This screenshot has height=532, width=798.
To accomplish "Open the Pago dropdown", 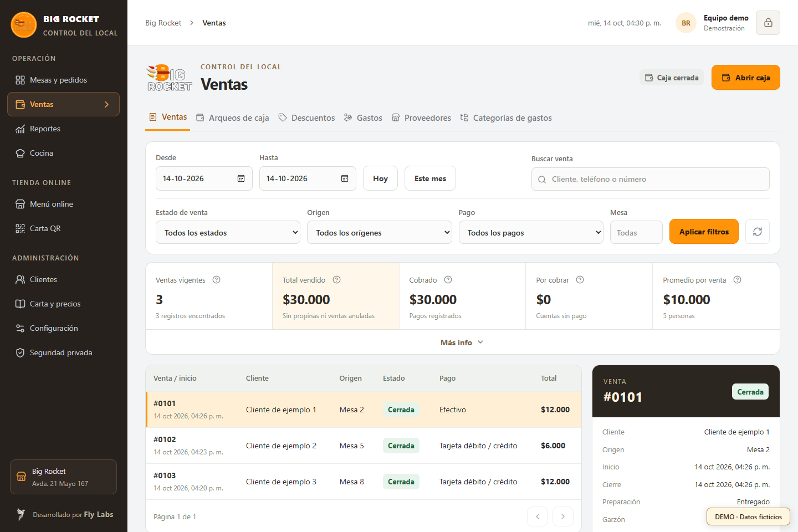I will tap(531, 233).
